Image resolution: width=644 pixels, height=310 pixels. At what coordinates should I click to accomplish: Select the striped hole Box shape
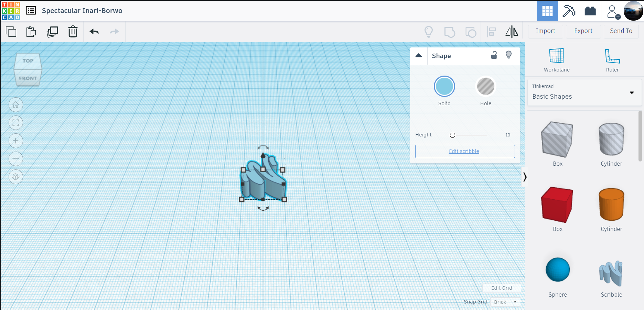click(557, 140)
